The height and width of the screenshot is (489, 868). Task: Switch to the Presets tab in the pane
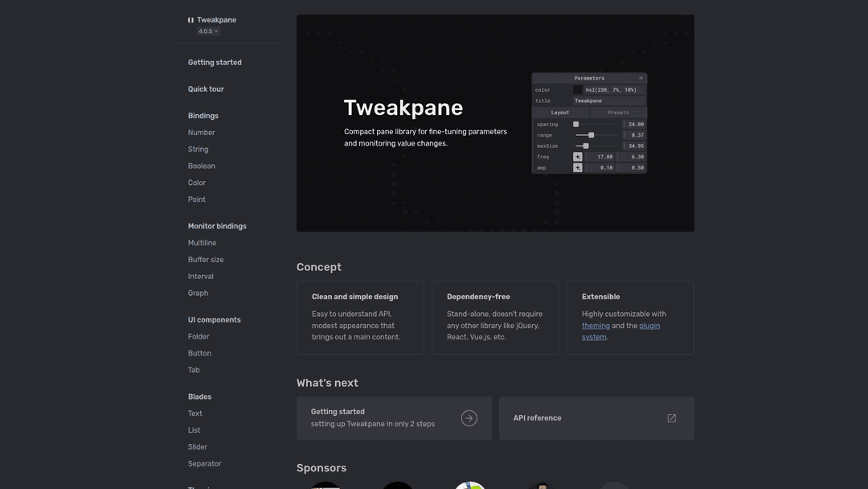[618, 113]
